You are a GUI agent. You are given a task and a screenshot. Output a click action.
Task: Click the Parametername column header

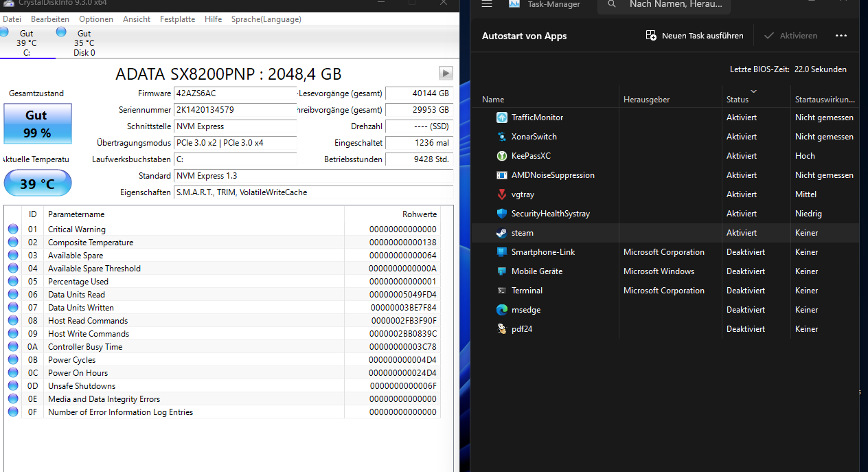[194, 214]
